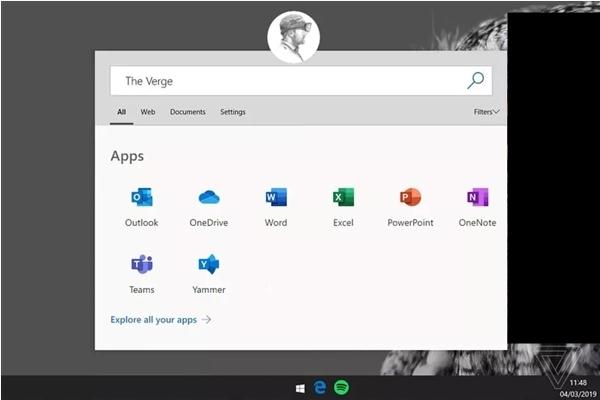The image size is (600, 400).
Task: Launch OneDrive from the Apps list
Action: (209, 198)
